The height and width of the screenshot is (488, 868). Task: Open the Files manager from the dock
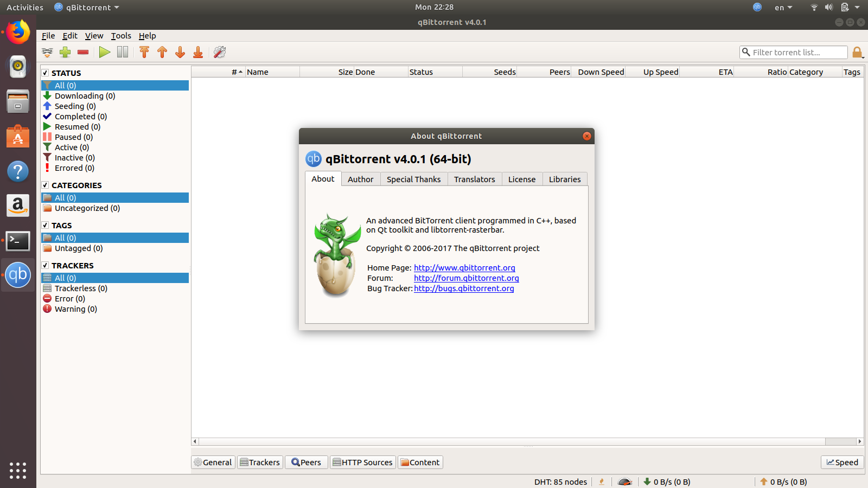click(18, 101)
